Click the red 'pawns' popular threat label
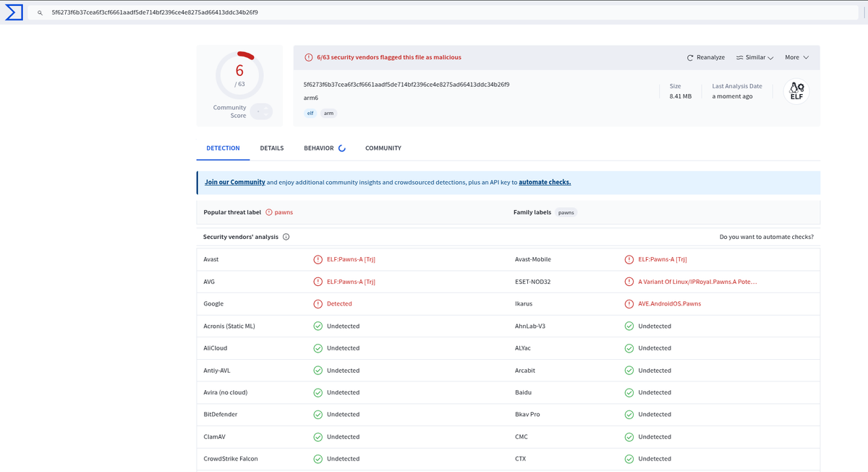Viewport: 868px width, 472px height. [x=284, y=213]
